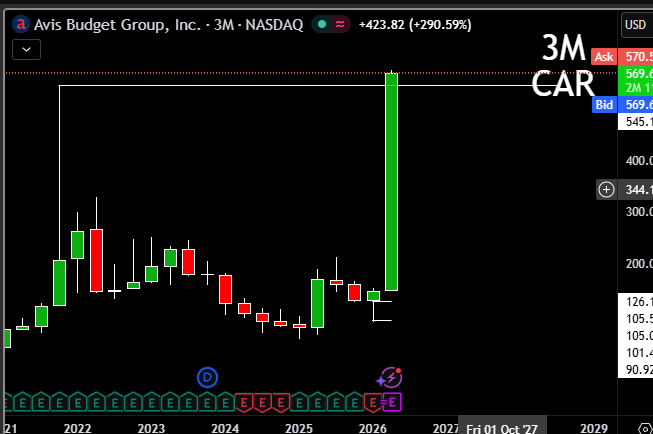The height and width of the screenshot is (434, 653).
Task: Click the first red E earnings marker
Action: [244, 403]
